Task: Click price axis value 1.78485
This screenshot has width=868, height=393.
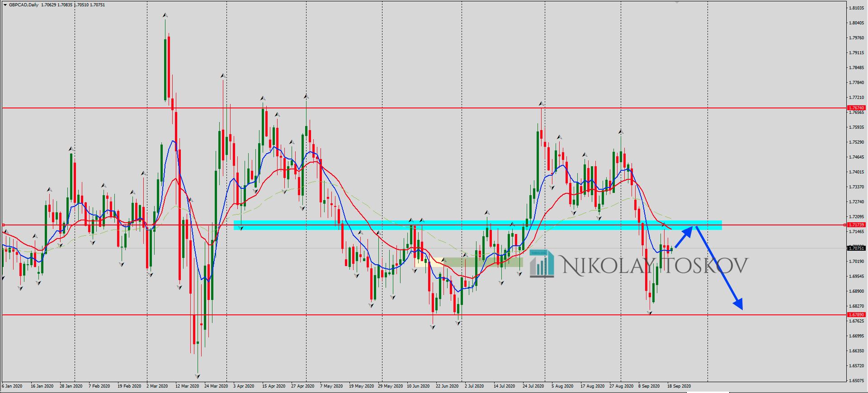Action: pyautogui.click(x=856, y=68)
